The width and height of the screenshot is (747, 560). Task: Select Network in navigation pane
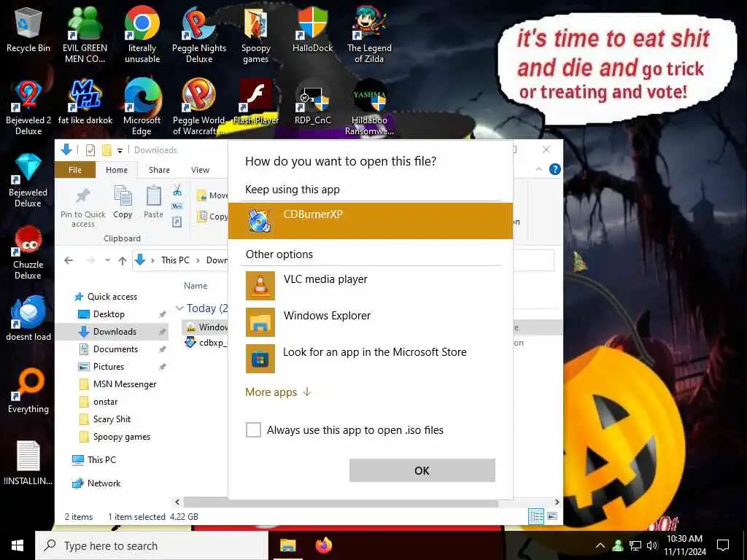click(97, 483)
